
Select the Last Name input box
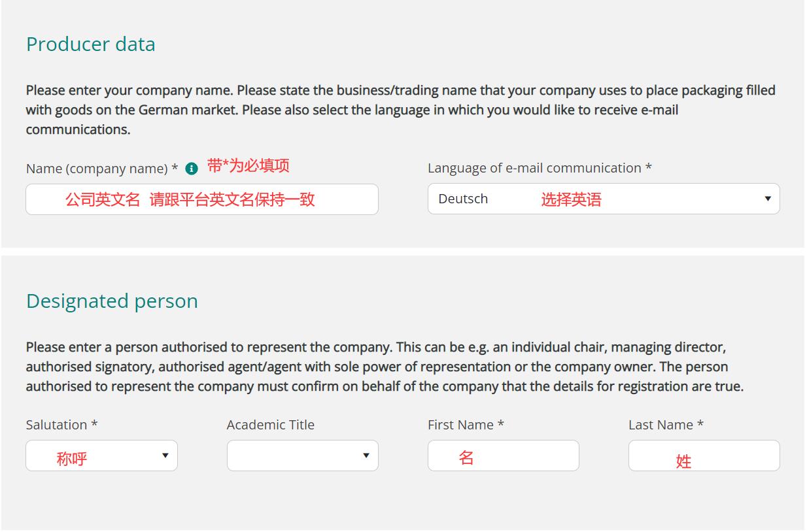[x=704, y=456]
